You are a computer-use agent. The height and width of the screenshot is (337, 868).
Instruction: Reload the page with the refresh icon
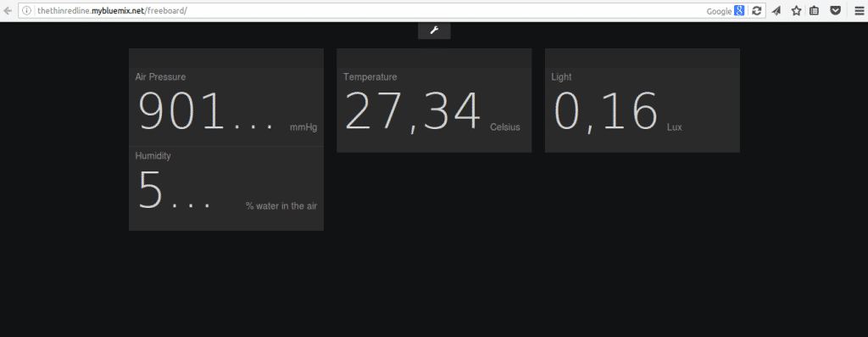click(756, 10)
